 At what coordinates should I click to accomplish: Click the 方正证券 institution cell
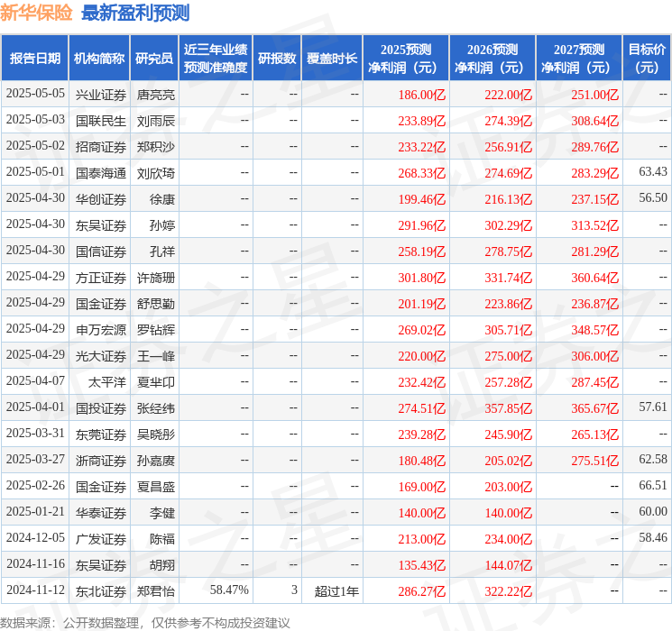[x=101, y=278]
